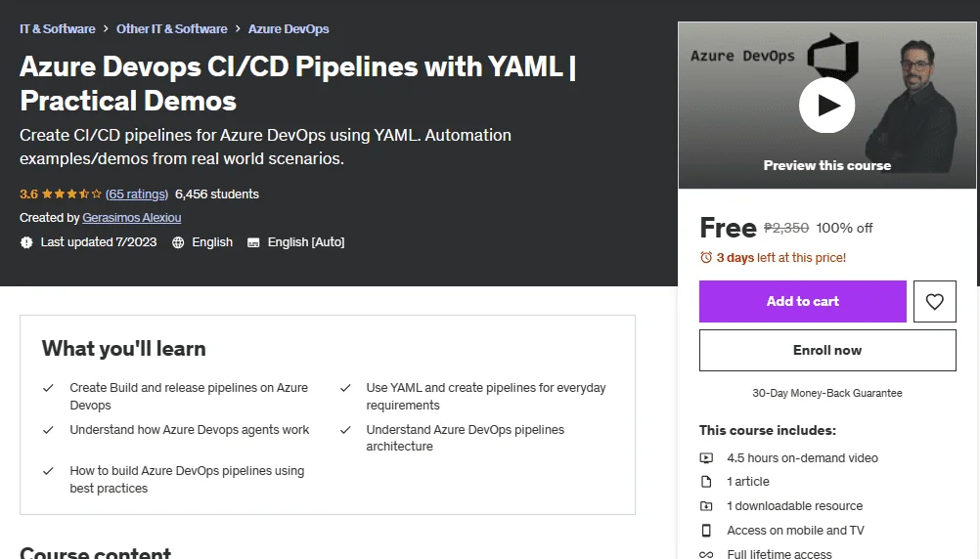Click the alarm clock icon near 3 days left

[705, 257]
